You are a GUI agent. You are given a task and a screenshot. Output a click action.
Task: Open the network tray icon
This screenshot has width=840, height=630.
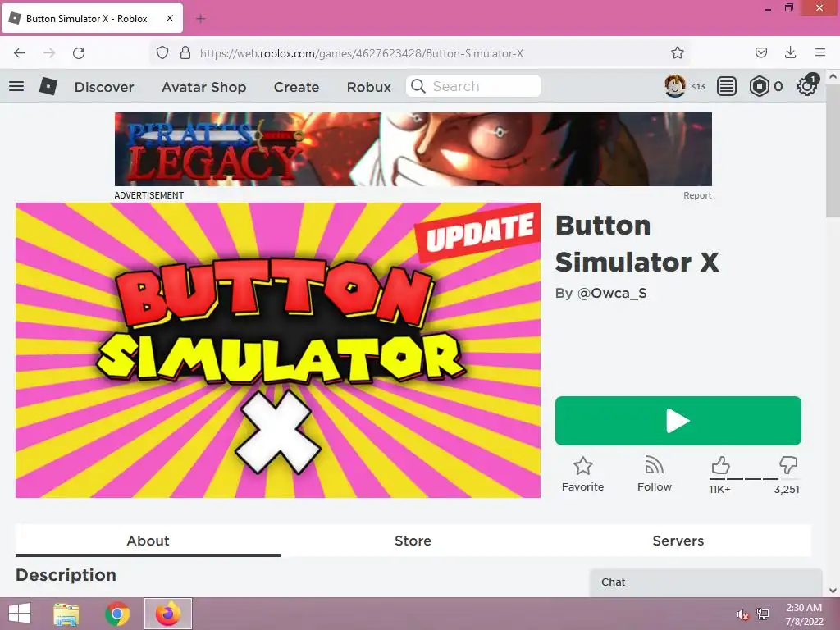point(763,614)
